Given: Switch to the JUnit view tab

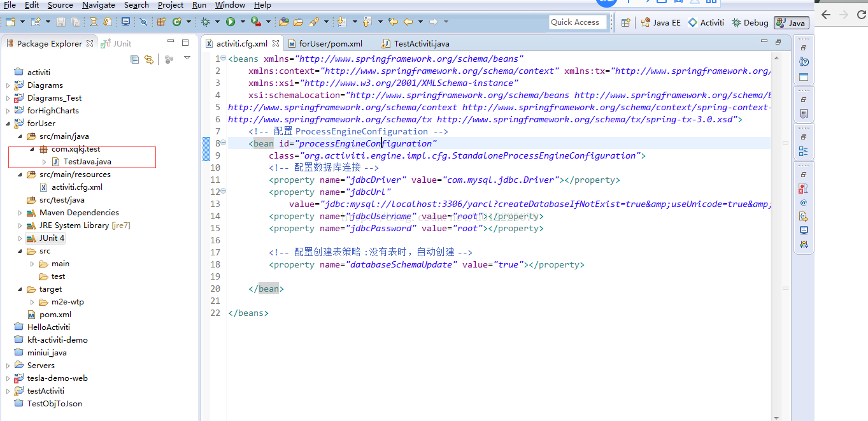Looking at the screenshot, I should coord(117,44).
